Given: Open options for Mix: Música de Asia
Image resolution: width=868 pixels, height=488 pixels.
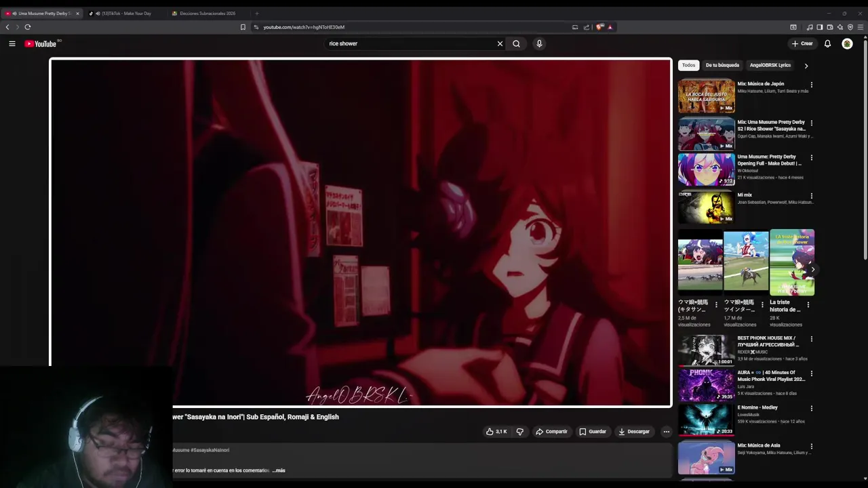Looking at the screenshot, I should (x=812, y=447).
